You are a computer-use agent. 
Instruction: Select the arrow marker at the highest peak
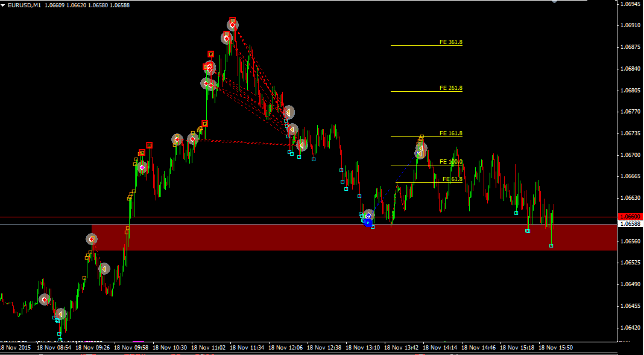(x=233, y=25)
